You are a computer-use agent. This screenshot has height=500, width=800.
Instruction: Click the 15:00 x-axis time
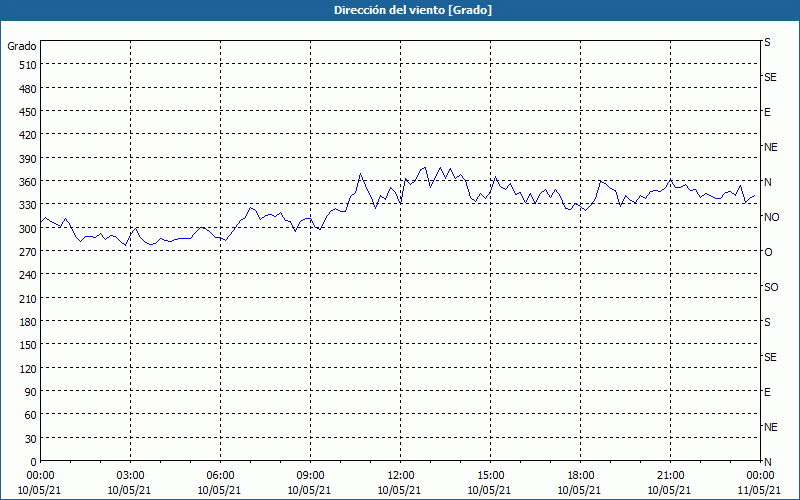pyautogui.click(x=490, y=476)
